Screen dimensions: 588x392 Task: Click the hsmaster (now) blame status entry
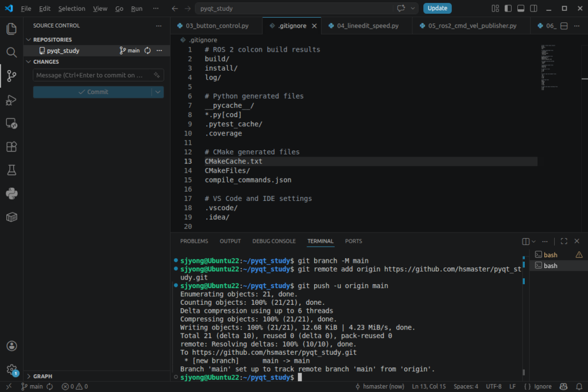pyautogui.click(x=380, y=386)
